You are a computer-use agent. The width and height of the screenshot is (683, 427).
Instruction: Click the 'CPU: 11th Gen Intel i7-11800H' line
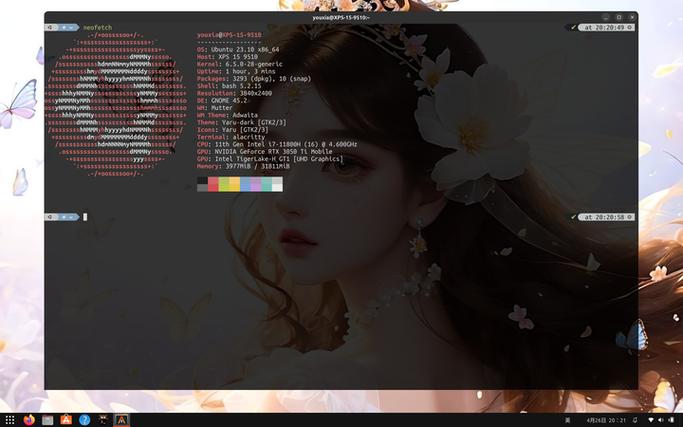tap(277, 144)
